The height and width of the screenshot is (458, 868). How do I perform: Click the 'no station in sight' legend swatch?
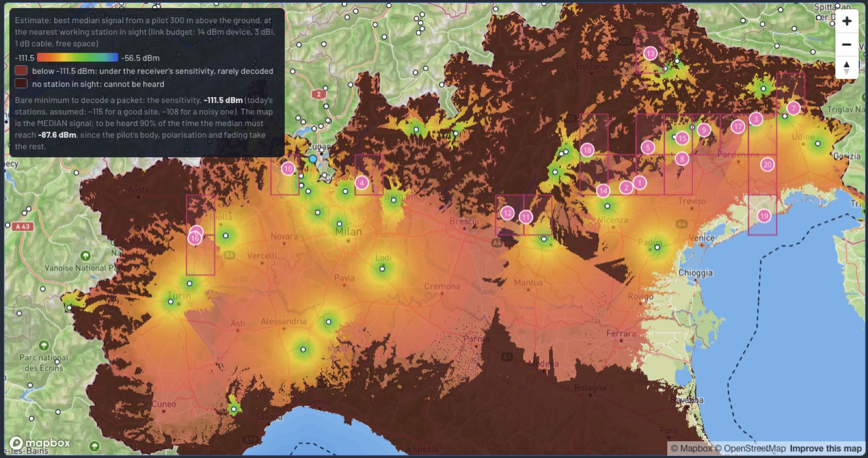21,84
